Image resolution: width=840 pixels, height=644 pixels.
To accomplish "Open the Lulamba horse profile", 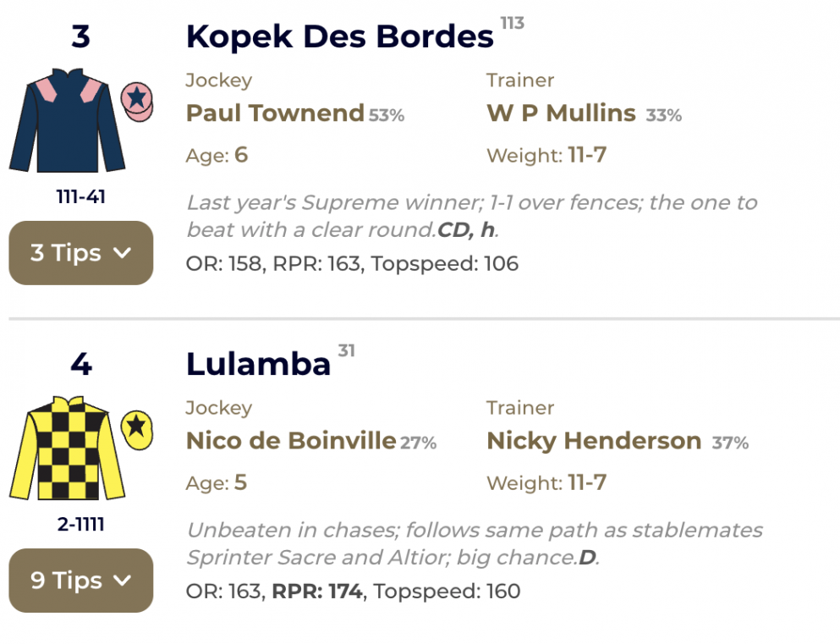I will 258,365.
